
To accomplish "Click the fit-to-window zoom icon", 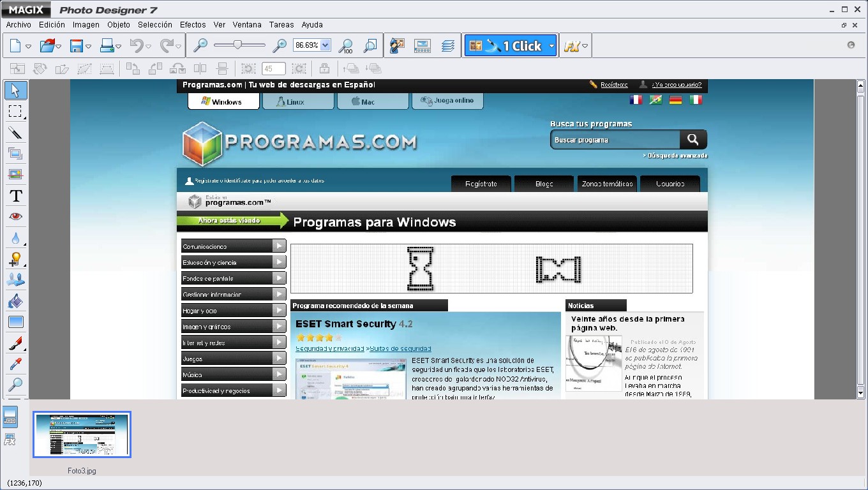I will pos(370,46).
